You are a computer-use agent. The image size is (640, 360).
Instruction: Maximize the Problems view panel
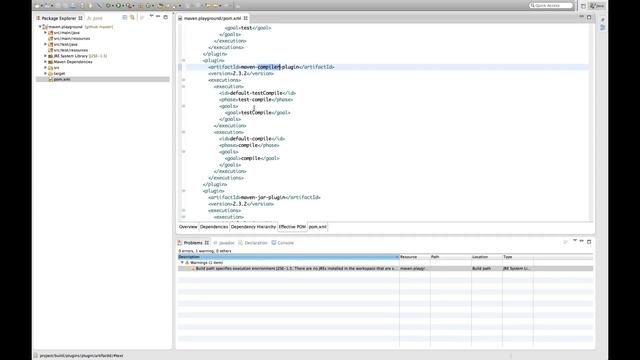pos(589,242)
